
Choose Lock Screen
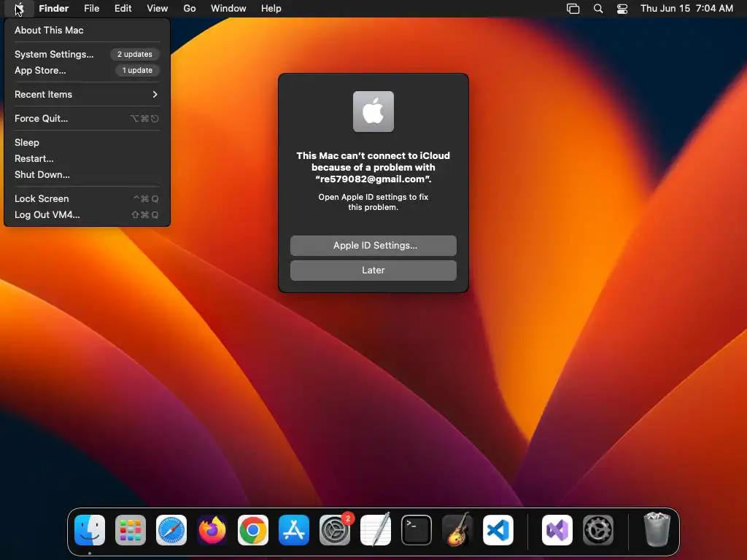tap(88, 198)
